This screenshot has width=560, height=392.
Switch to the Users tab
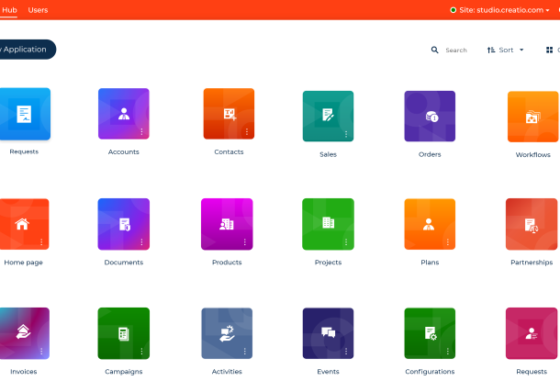(39, 10)
